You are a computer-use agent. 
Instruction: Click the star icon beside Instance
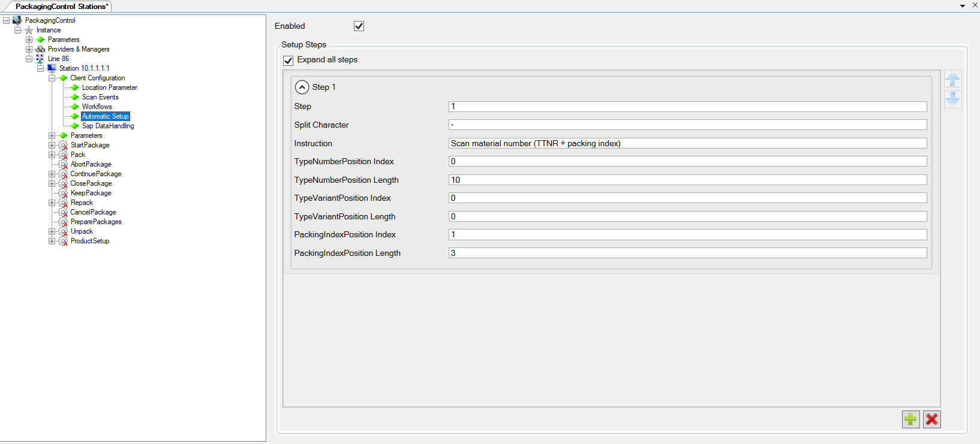click(x=29, y=30)
